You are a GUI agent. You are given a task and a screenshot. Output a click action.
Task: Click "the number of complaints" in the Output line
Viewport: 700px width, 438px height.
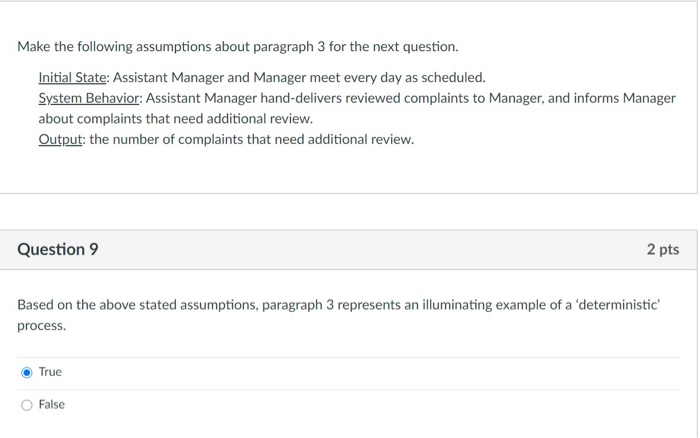(x=160, y=139)
